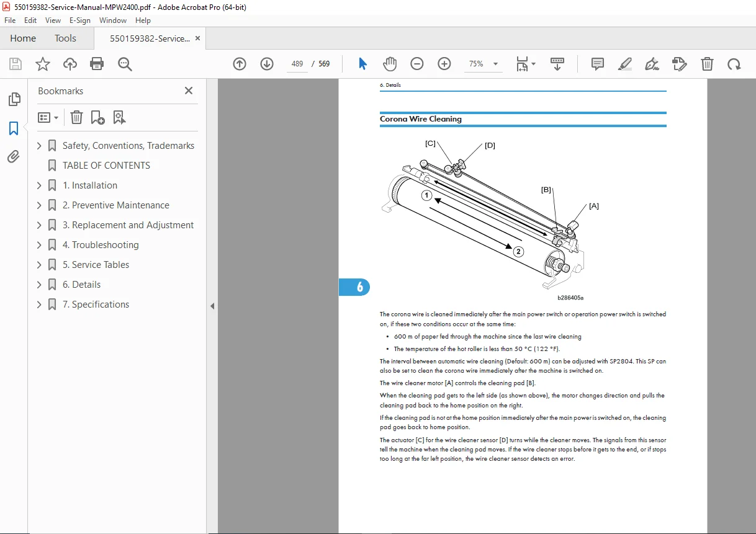Select the Corona Wire Cleaning heading
756x534 pixels.
421,119
